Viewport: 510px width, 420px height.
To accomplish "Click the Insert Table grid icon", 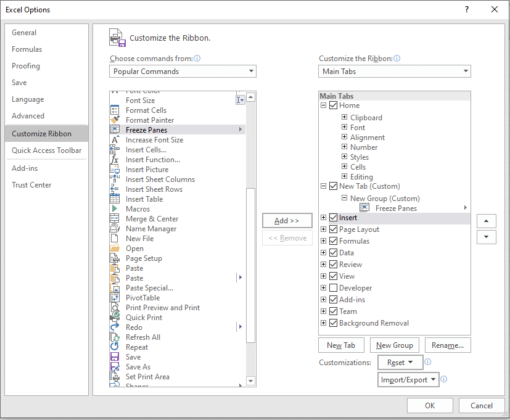I will click(x=115, y=199).
